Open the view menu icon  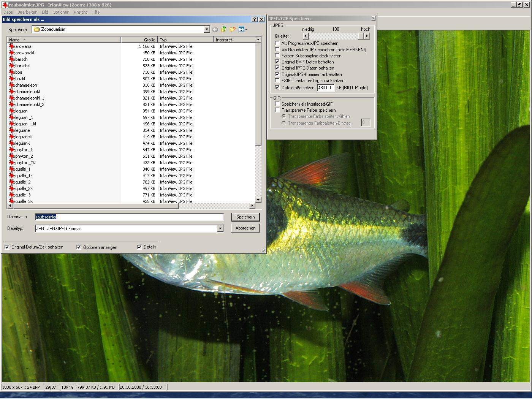(x=242, y=29)
